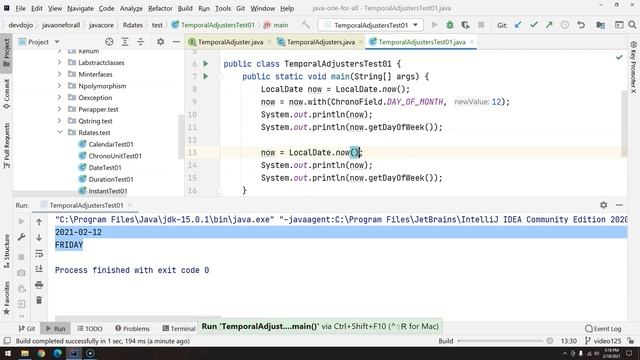Expand the Oexception folder
Viewport: 640px width, 360px height.
pyautogui.click(x=60, y=98)
